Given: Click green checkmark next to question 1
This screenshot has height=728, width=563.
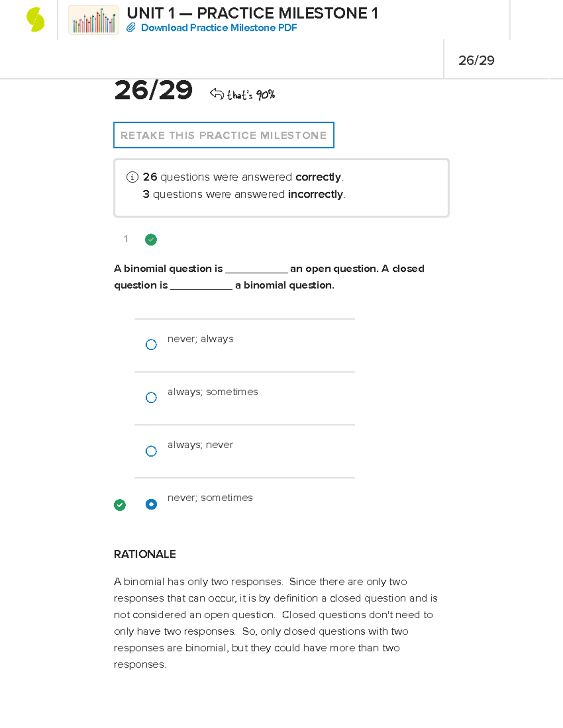Looking at the screenshot, I should point(151,240).
